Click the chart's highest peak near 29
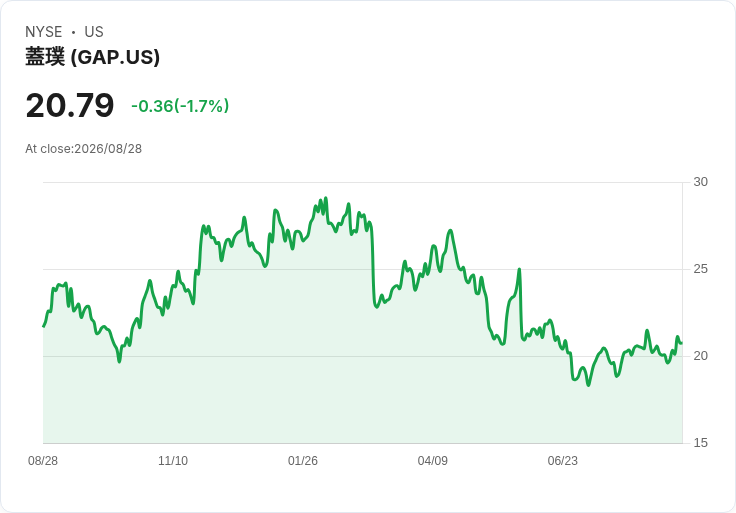This screenshot has height=513, width=736. point(326,198)
